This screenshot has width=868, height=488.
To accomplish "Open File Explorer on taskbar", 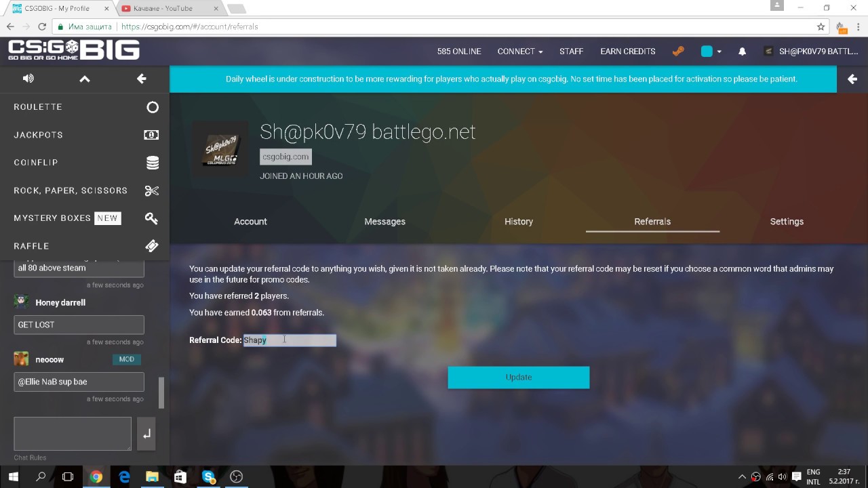I will tap(152, 476).
